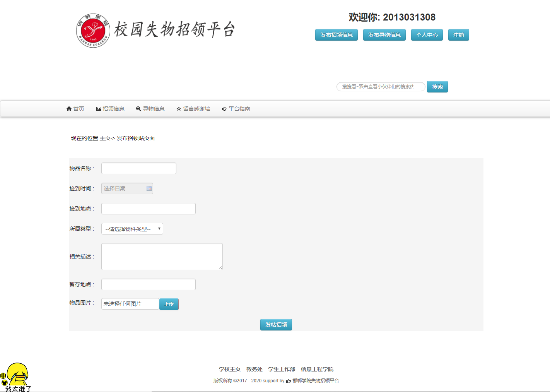
Task: Click the picture icon beside 招领信息
Action: click(99, 109)
